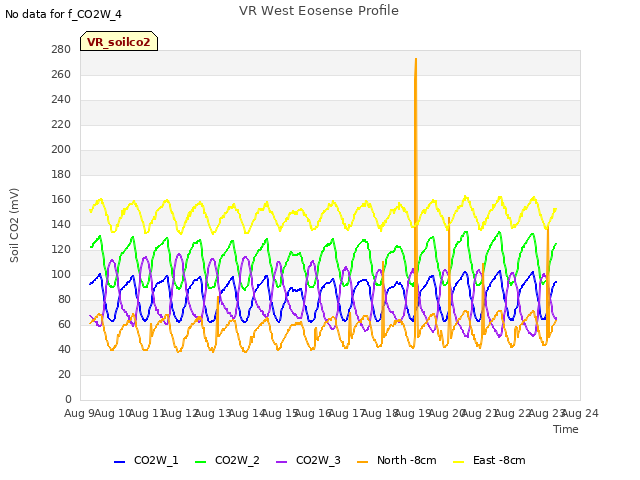The image size is (640, 480).
Task: Click the Aug 13 x-axis label
Action: [213, 413]
